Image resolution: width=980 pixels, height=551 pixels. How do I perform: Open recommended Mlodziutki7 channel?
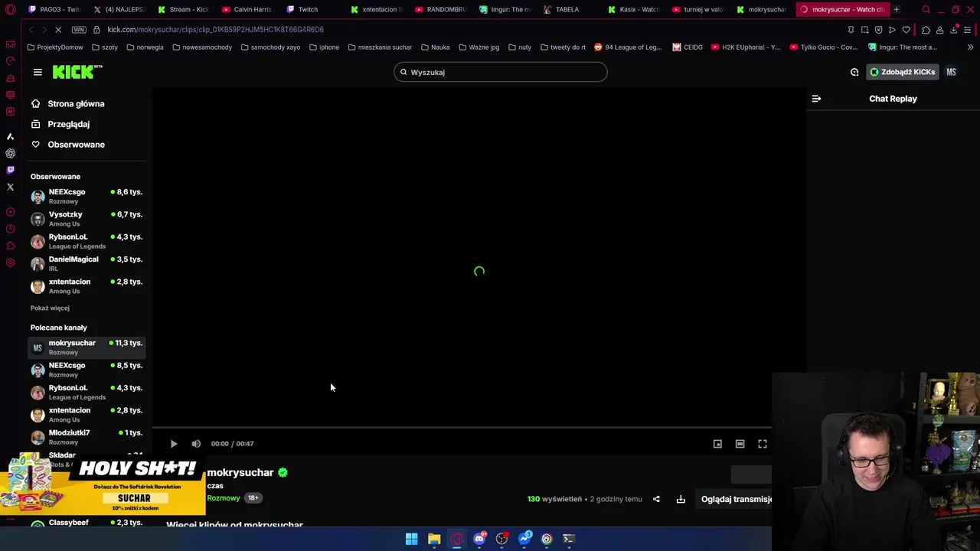(87, 437)
